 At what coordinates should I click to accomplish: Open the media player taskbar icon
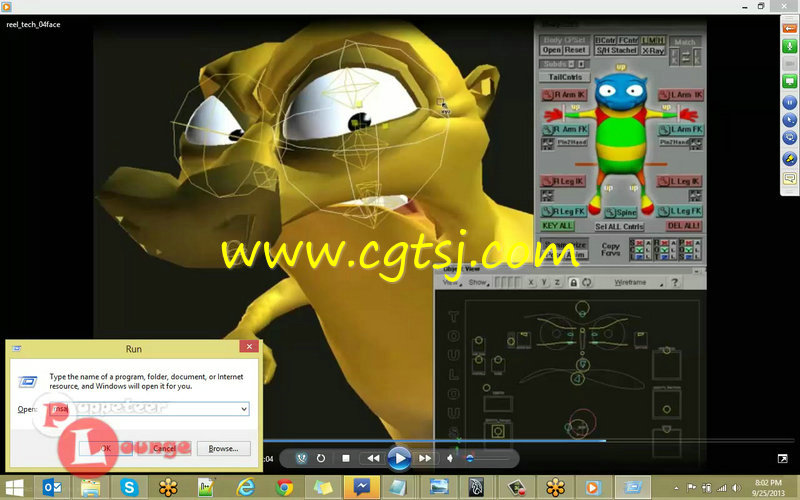[x=592, y=488]
